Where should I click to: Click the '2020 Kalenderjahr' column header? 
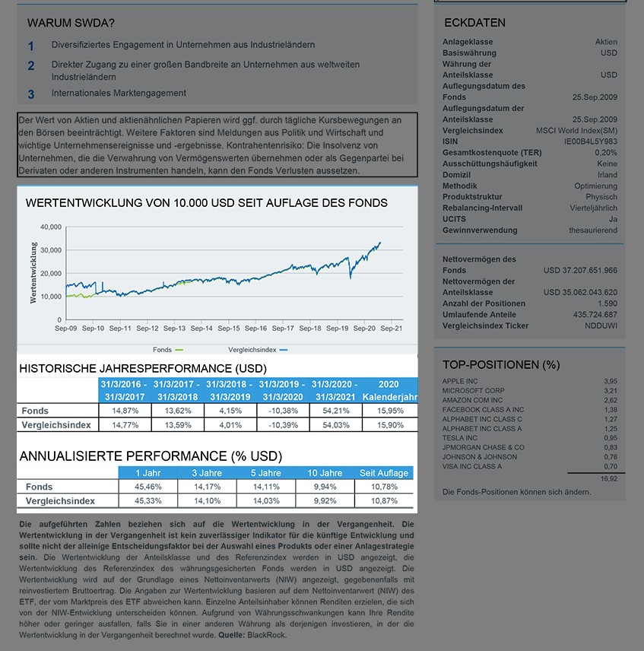coord(389,390)
